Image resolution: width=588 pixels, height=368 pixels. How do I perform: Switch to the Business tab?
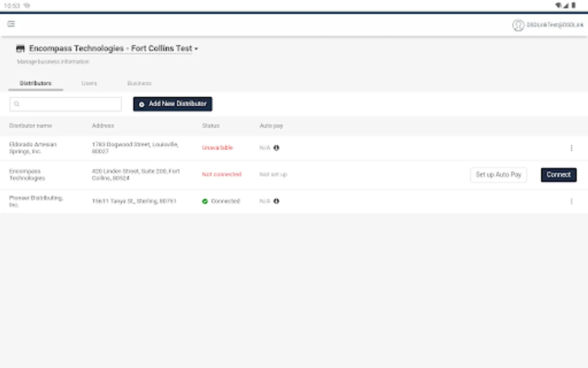[x=139, y=83]
